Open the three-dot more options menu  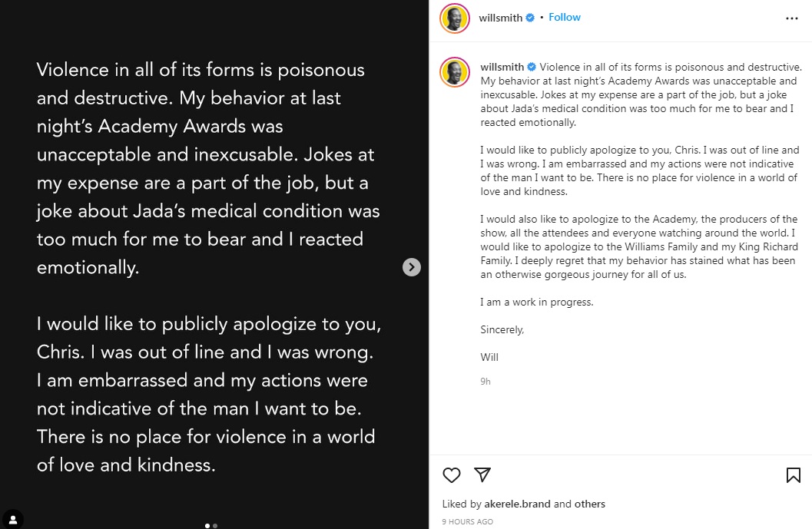coord(792,18)
